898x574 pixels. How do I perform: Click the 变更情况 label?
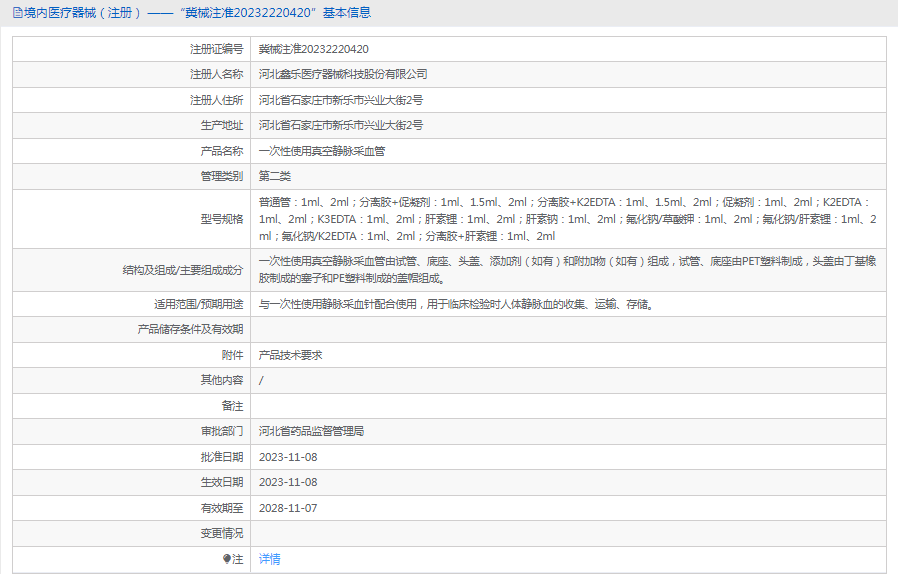[222, 533]
